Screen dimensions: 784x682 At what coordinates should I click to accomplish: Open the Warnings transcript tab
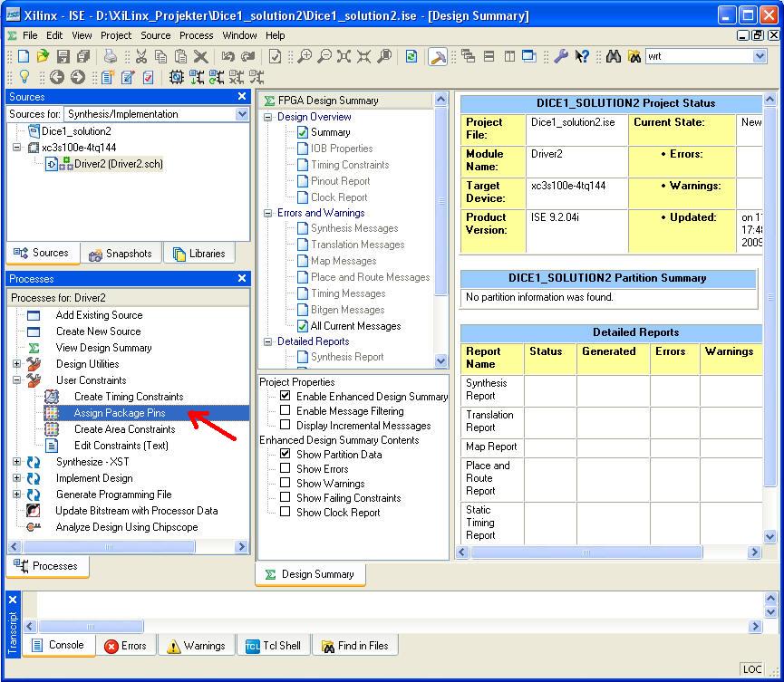coord(197,646)
